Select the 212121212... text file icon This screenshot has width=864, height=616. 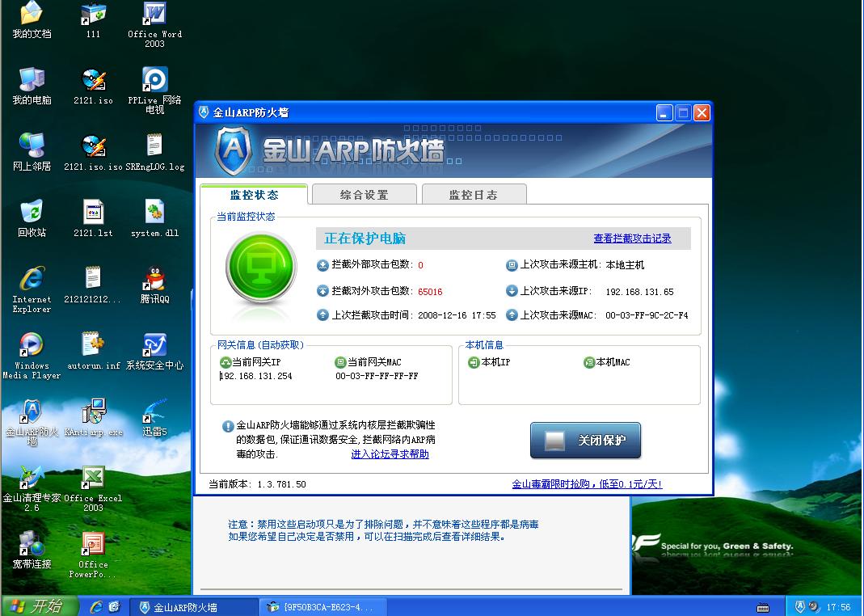pyautogui.click(x=93, y=285)
